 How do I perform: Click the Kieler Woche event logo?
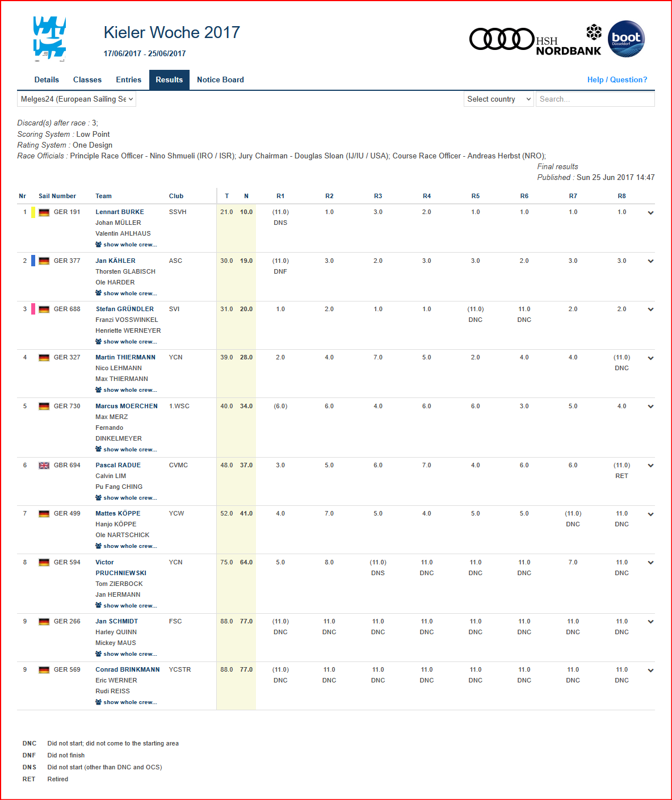click(49, 39)
